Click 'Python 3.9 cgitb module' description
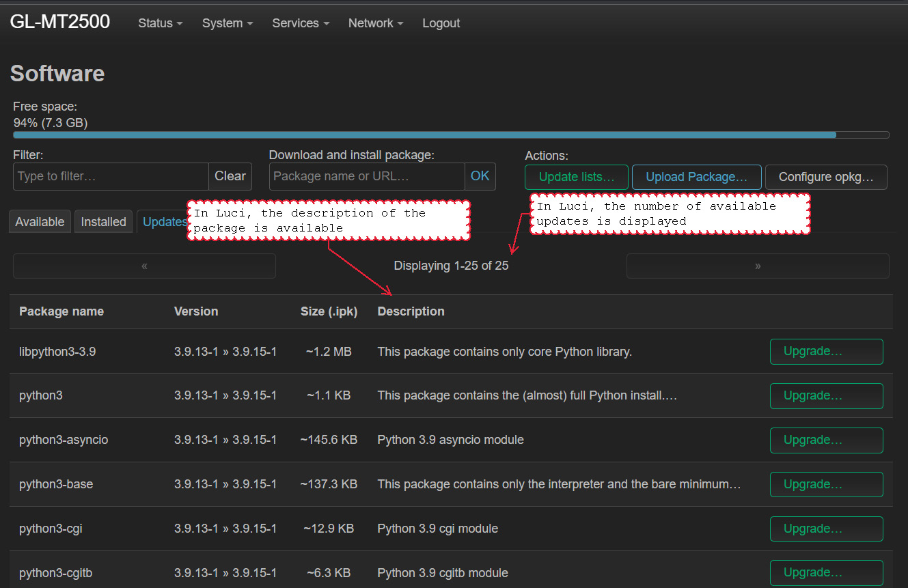The image size is (908, 588). click(x=443, y=573)
